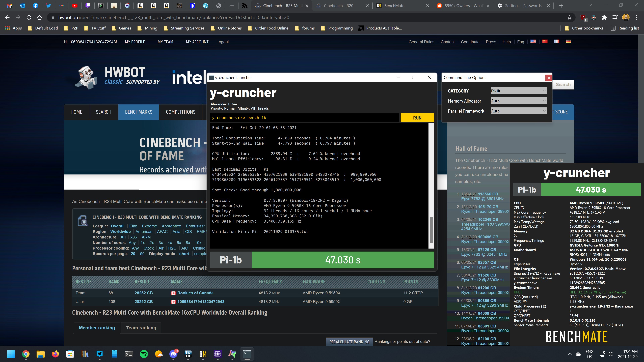Open the uBlock Origin extension icon

click(583, 17)
